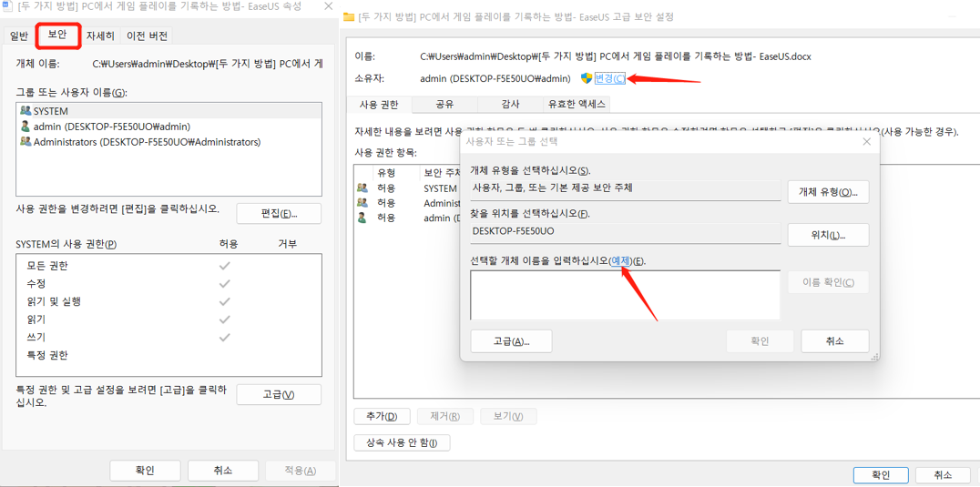Click the 예제 examples link
The height and width of the screenshot is (487, 980).
[620, 260]
